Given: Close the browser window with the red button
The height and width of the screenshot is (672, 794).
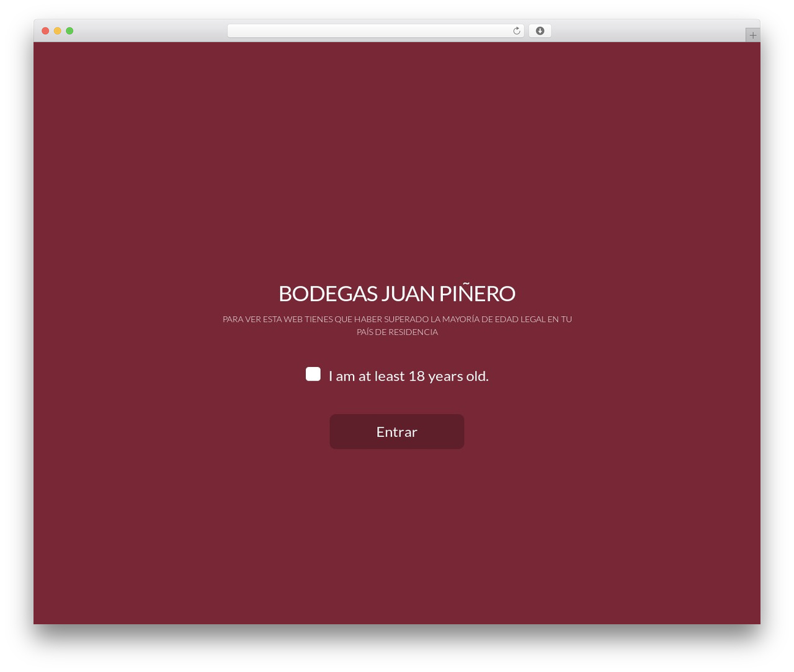Looking at the screenshot, I should pyautogui.click(x=45, y=31).
